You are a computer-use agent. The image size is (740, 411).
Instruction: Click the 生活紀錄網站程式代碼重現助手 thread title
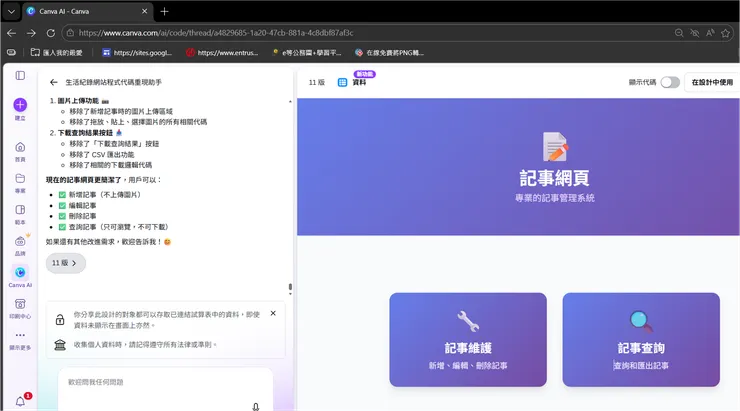113,82
